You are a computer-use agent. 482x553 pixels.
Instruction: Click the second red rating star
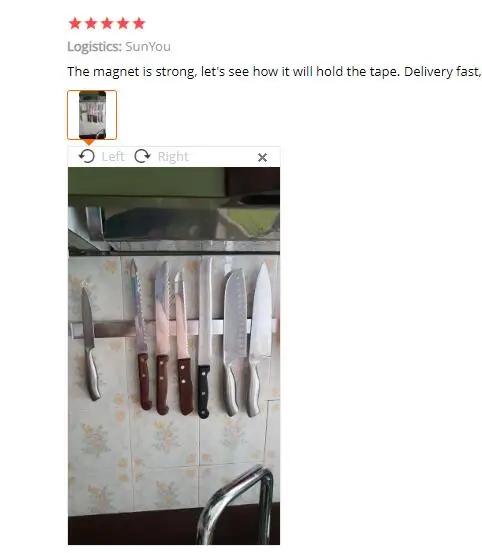point(91,24)
